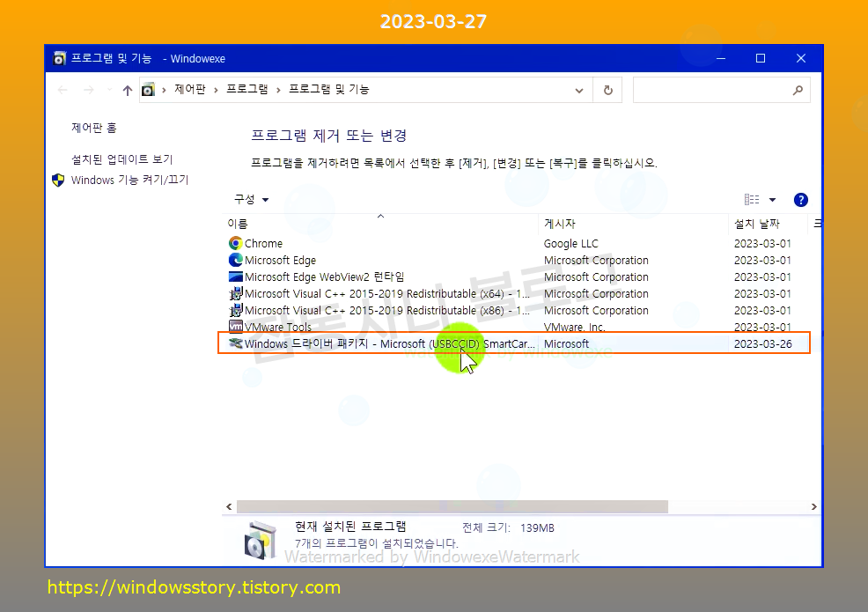Select 프로그램 및 기능 breadcrumb
The height and width of the screenshot is (612, 868).
[329, 89]
